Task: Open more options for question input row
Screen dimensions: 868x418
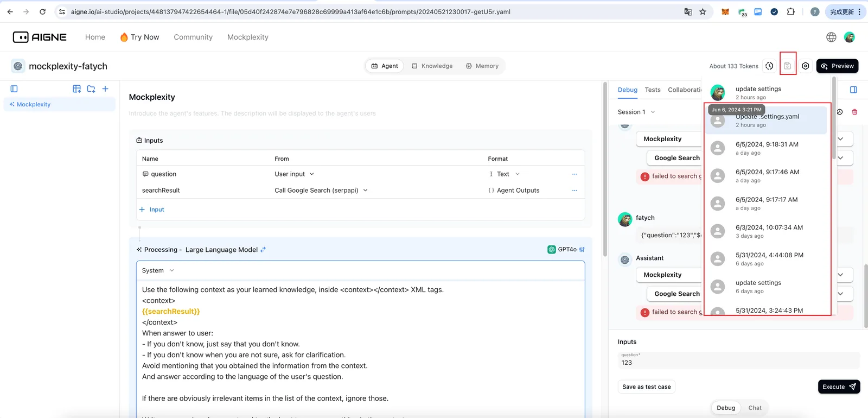Action: [x=575, y=174]
